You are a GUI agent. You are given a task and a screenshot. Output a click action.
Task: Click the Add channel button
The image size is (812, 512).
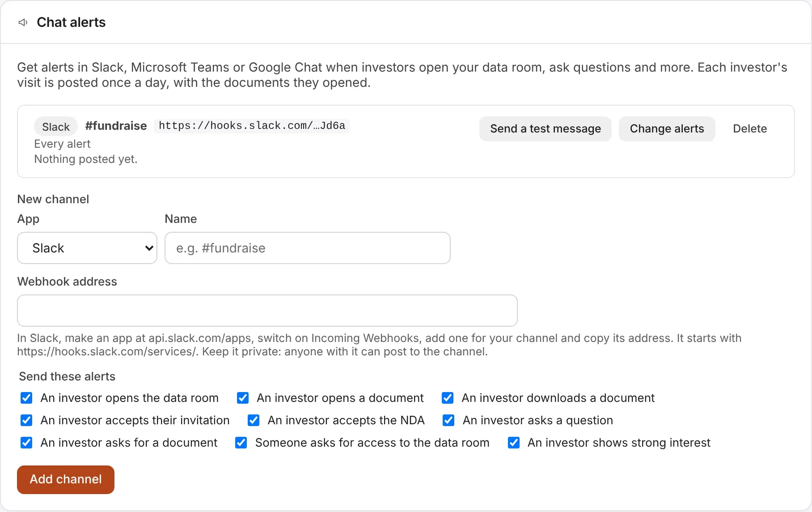[x=66, y=479]
